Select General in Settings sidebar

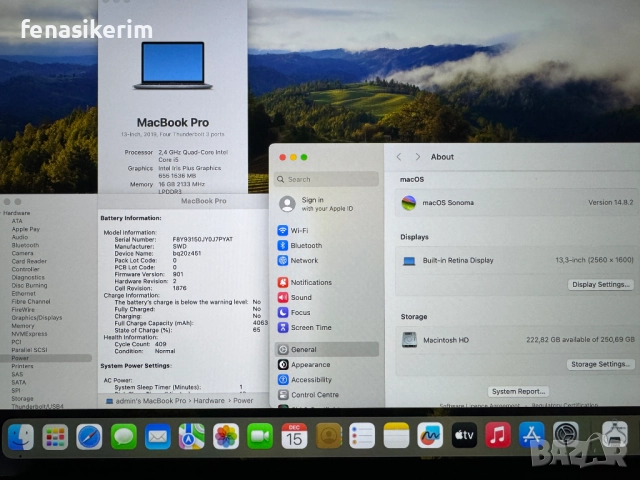point(327,349)
